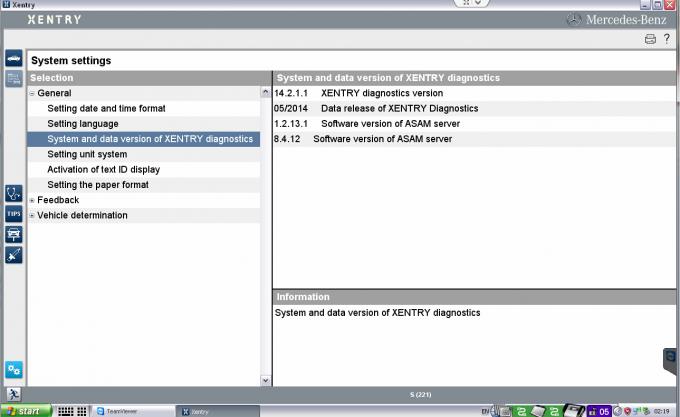
Task: Click the Mercedes-Benz logo
Action: pos(618,20)
